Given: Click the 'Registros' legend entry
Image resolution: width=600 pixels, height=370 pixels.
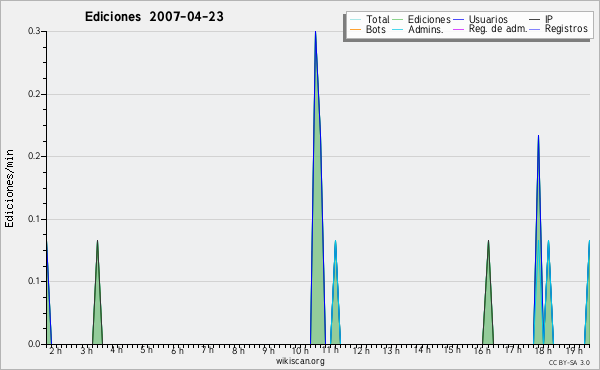Looking at the screenshot, I should [x=558, y=29].
